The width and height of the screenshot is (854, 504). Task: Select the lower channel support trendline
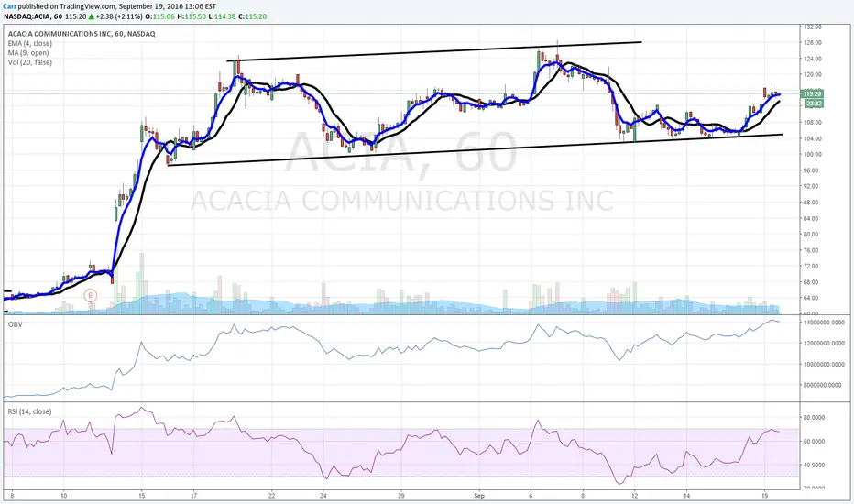[475, 150]
